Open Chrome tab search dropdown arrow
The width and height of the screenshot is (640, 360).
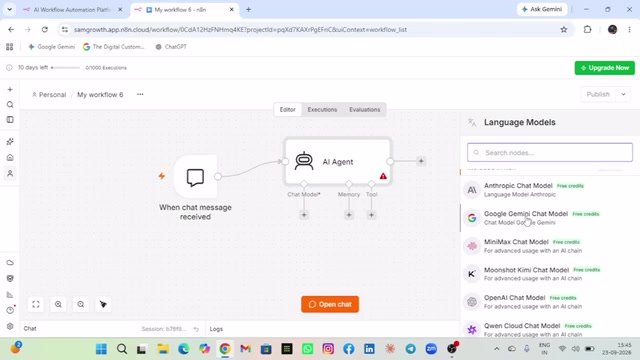[x=9, y=9]
